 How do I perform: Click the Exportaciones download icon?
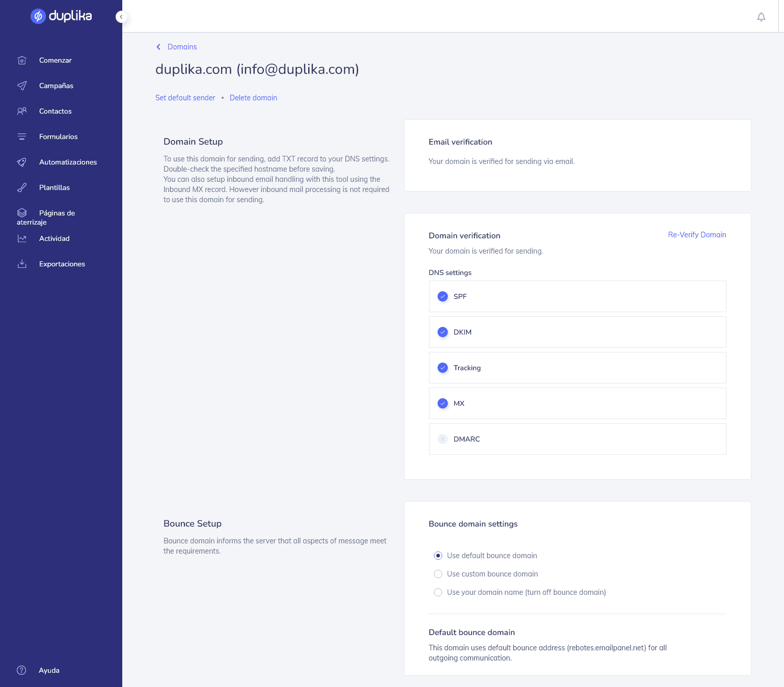[22, 264]
